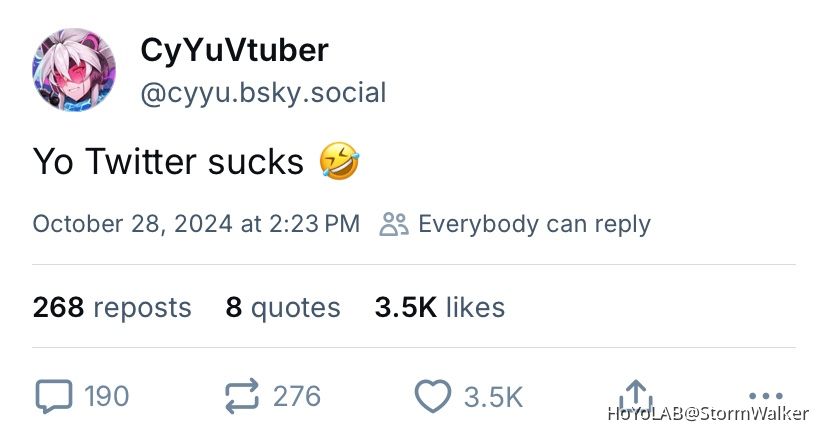Click the CyYuVtuber display name

[234, 50]
